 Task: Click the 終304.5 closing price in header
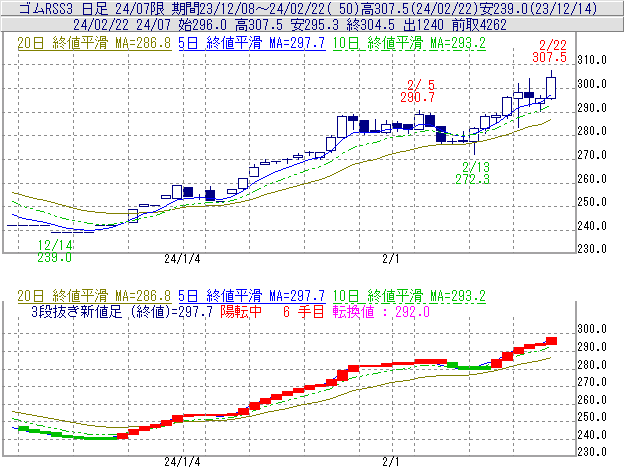[x=371, y=25]
